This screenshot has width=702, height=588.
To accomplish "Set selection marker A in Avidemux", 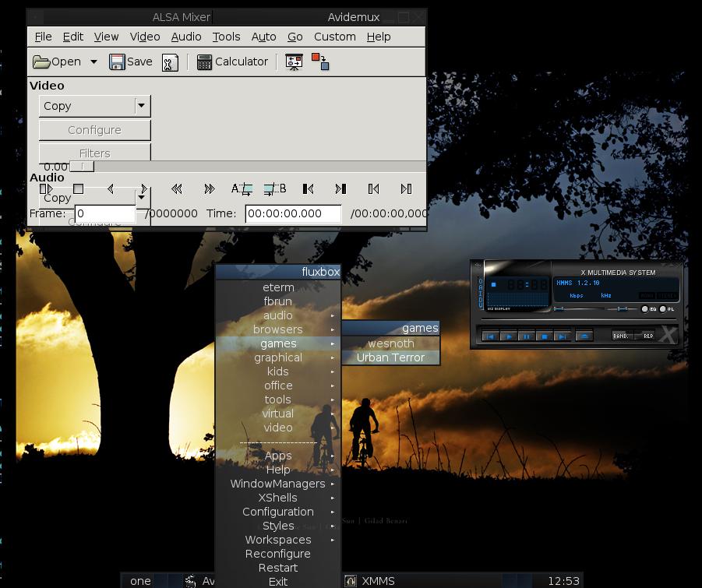I will click(242, 188).
